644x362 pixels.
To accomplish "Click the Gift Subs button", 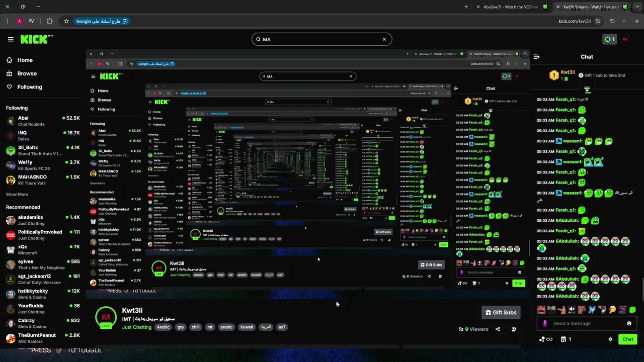I will click(x=501, y=312).
